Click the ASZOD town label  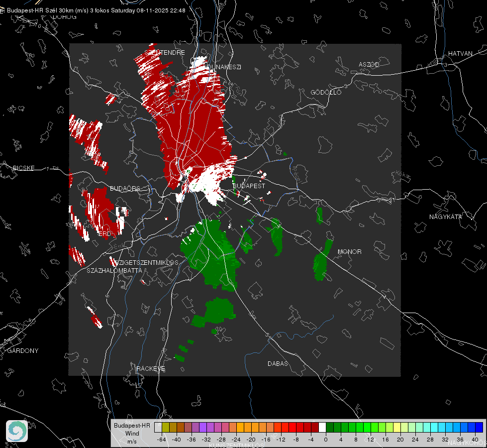click(x=369, y=64)
